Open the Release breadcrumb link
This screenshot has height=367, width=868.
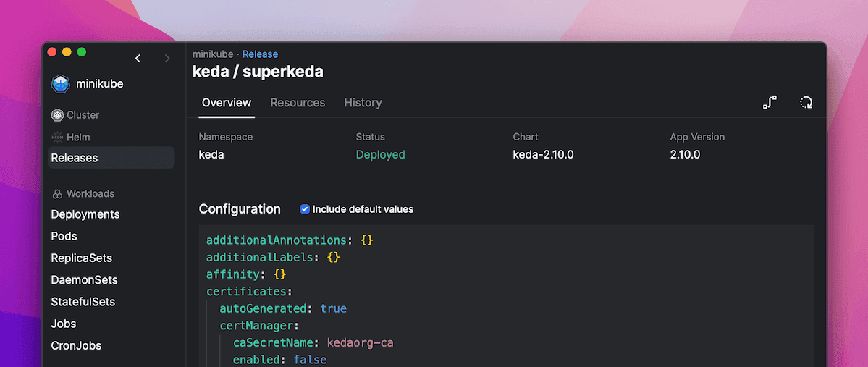coord(260,54)
